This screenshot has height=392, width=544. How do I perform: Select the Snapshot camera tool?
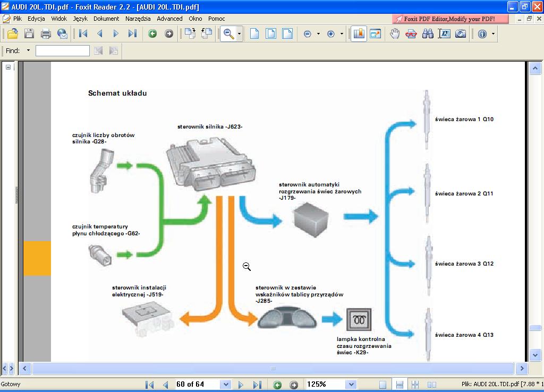tap(461, 34)
